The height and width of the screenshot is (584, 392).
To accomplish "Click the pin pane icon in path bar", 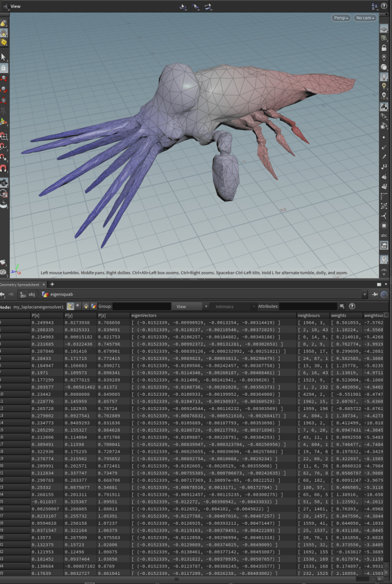I will (x=375, y=294).
